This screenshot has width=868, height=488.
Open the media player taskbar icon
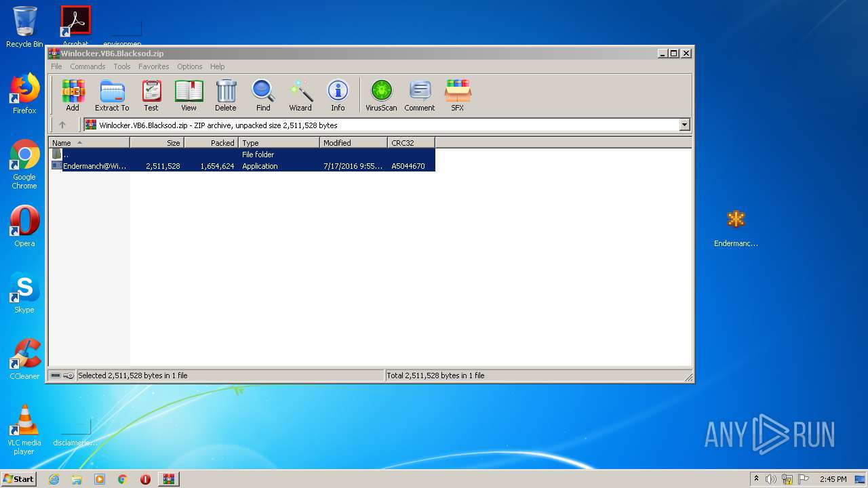click(x=100, y=479)
